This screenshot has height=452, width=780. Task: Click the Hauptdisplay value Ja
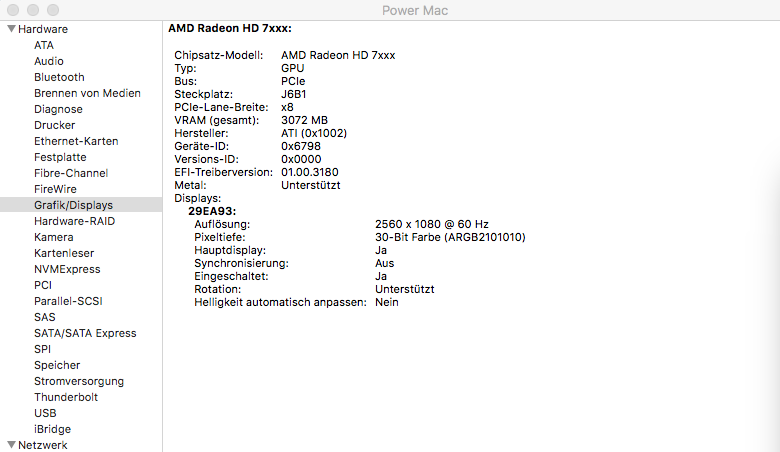click(x=381, y=250)
